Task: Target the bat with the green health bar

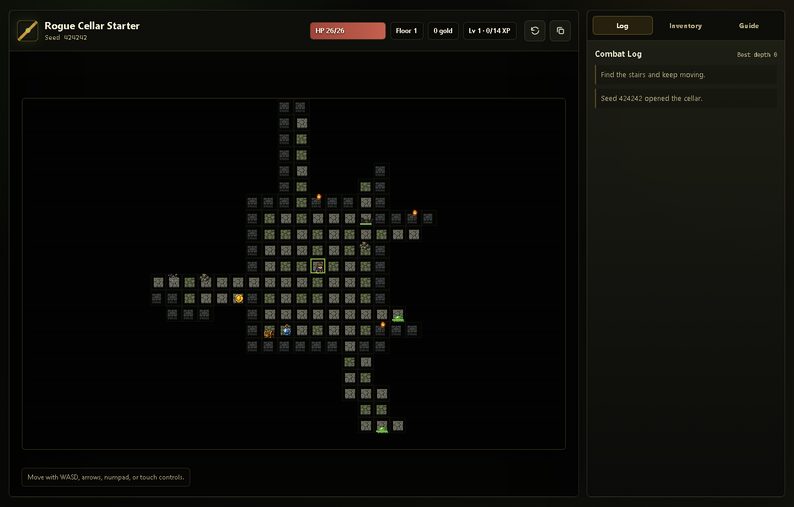Action: [x=366, y=219]
